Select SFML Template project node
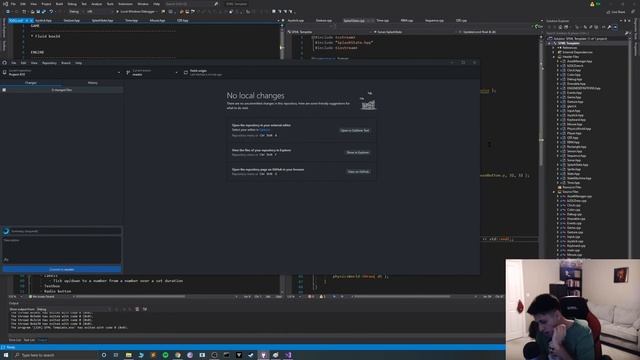Image resolution: width=640 pixels, height=360 pixels. tap(569, 43)
